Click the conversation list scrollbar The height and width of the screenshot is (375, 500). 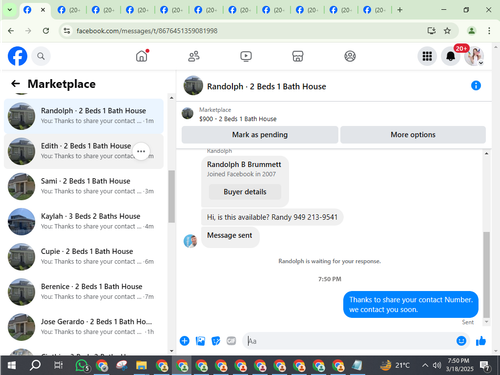coord(171,197)
